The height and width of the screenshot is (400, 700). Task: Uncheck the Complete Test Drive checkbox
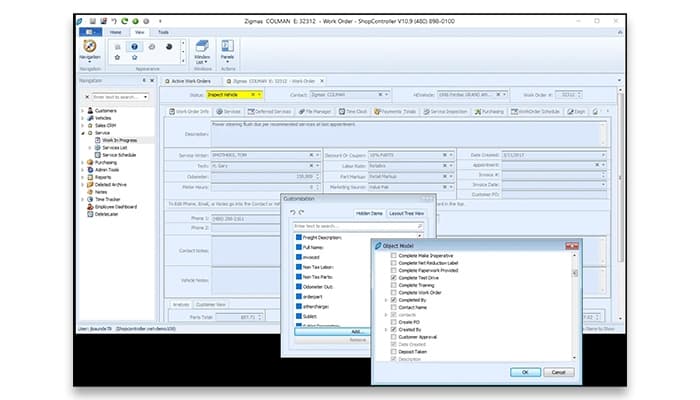point(393,276)
